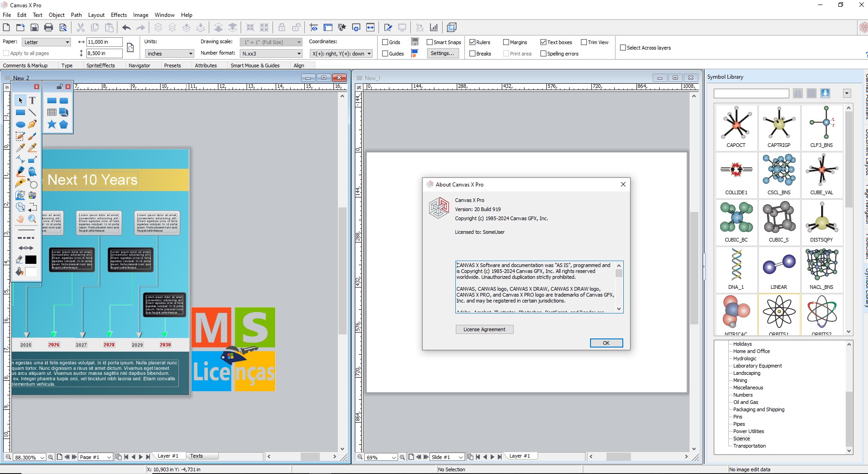
Task: Open the Effects menu
Action: coord(119,15)
